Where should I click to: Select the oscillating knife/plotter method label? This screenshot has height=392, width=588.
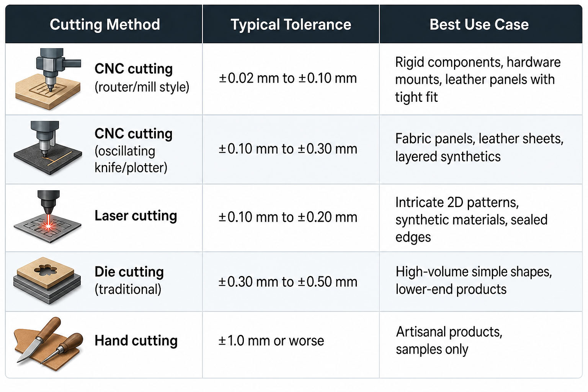pyautogui.click(x=134, y=150)
